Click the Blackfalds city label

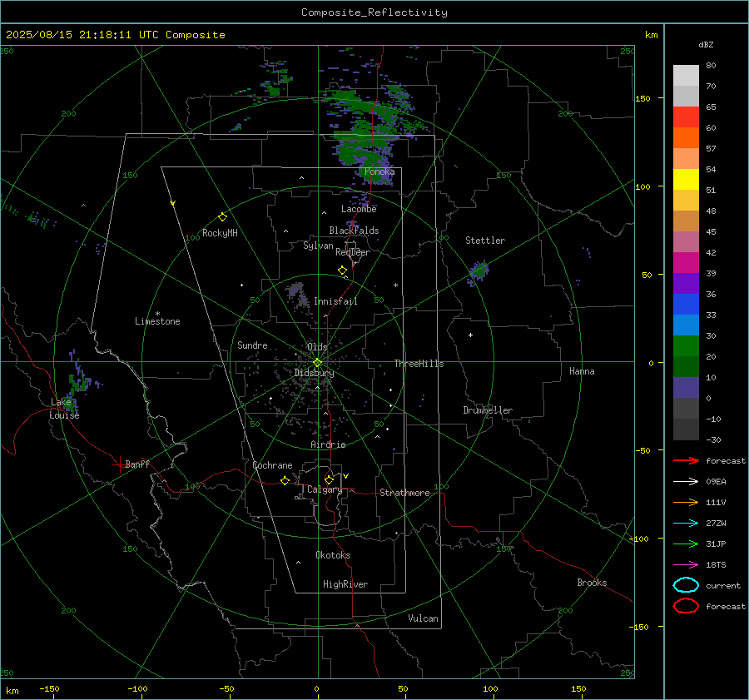point(354,231)
